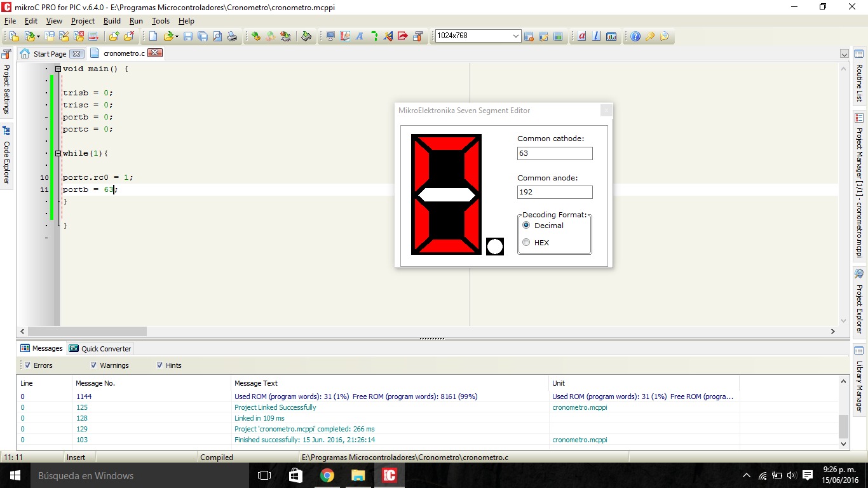Click the Print icon
The image size is (868, 488).
[x=232, y=36]
